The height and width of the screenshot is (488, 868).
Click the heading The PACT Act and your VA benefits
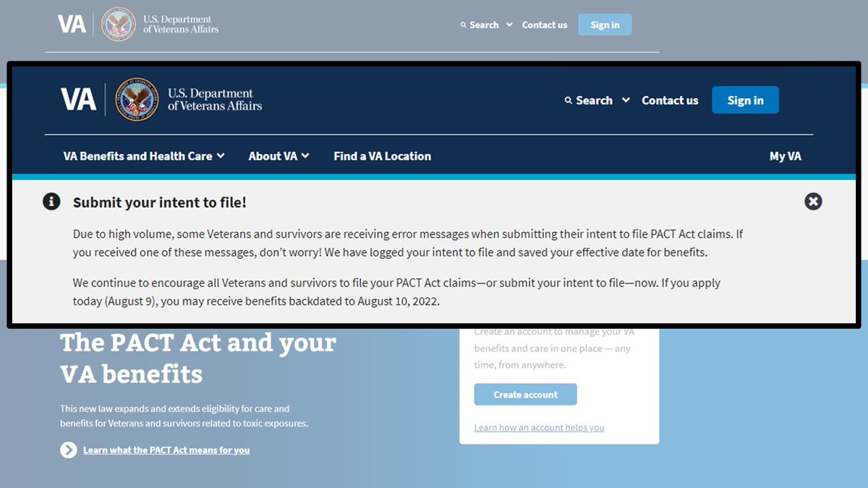click(x=198, y=358)
